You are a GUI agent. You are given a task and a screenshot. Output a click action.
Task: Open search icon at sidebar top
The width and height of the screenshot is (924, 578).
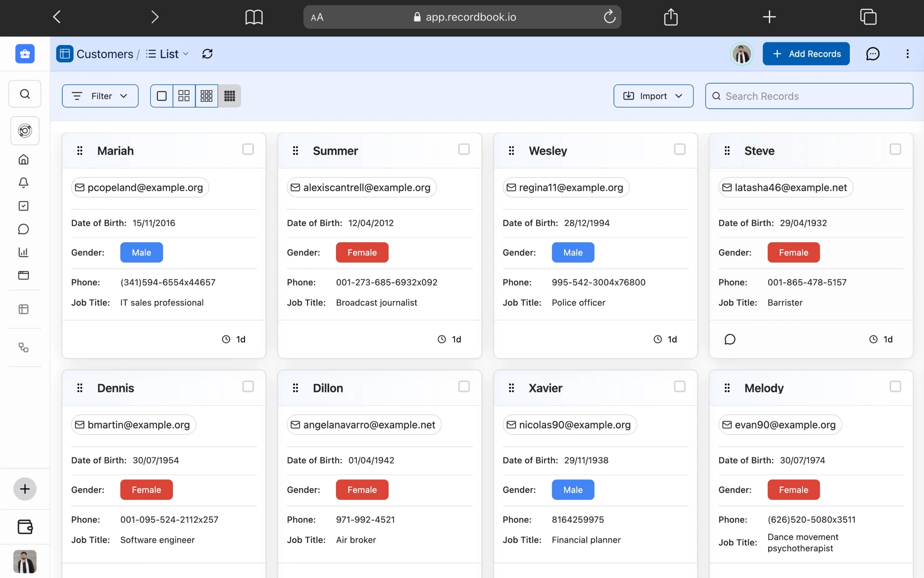(x=24, y=94)
